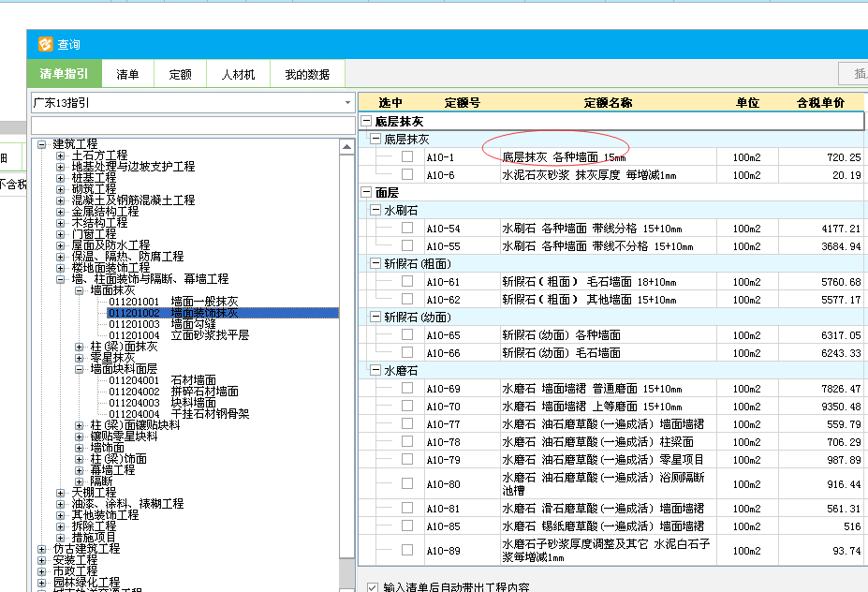
Task: Collapse the 墙面抹灰 tree node
Action: [x=80, y=290]
